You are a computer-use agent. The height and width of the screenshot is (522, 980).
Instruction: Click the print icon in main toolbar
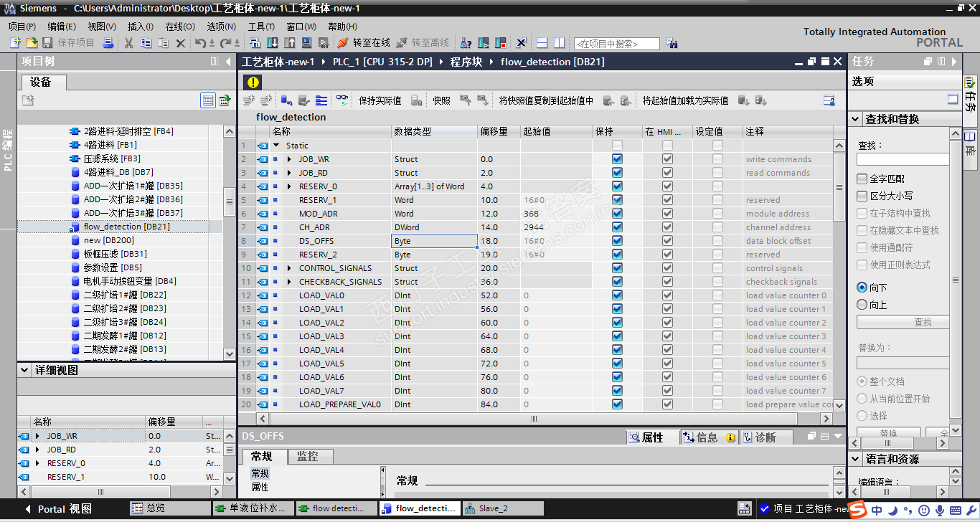click(x=108, y=43)
